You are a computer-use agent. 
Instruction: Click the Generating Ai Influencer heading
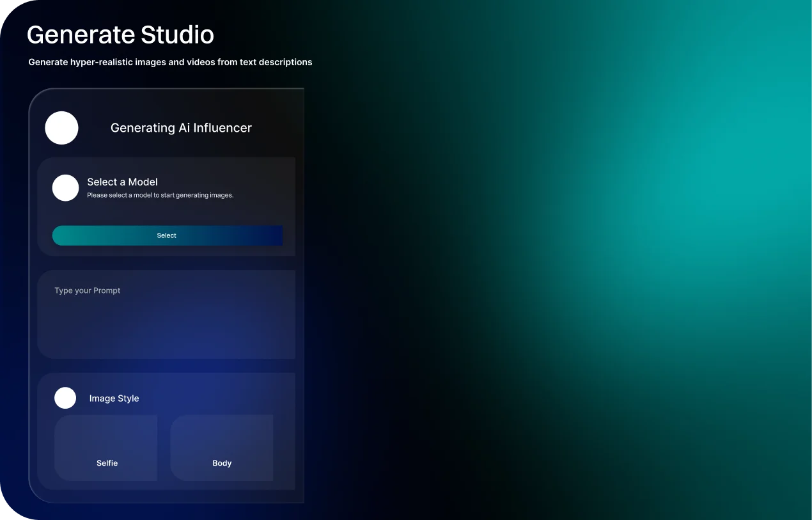[x=181, y=128]
